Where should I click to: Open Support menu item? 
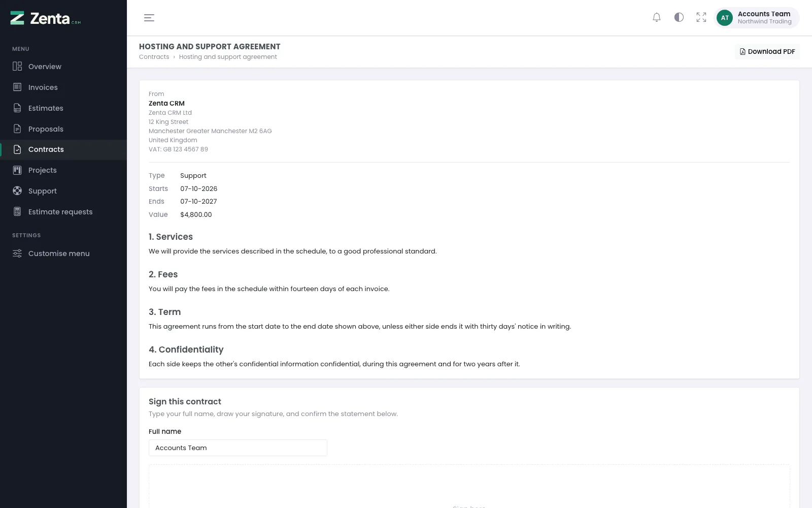tap(63, 191)
